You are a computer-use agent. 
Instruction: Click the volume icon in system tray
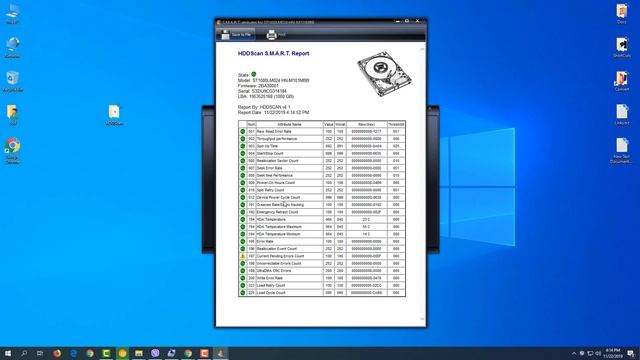point(598,353)
